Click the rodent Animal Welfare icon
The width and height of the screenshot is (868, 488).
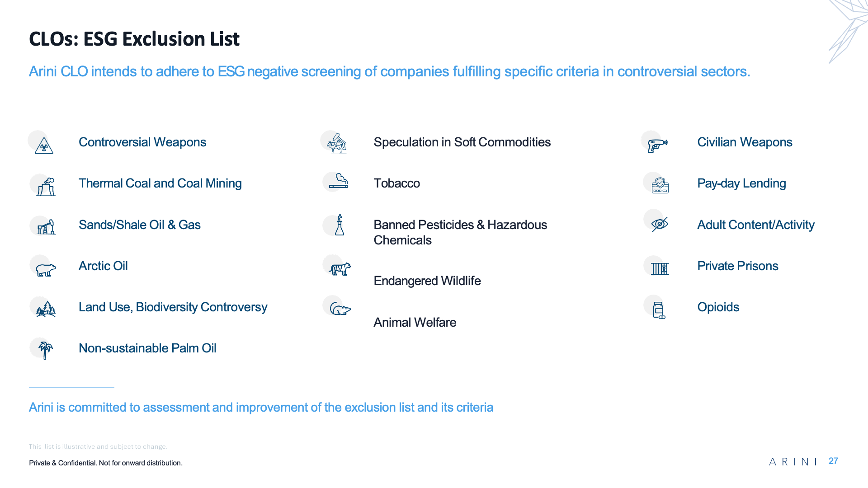tap(340, 309)
